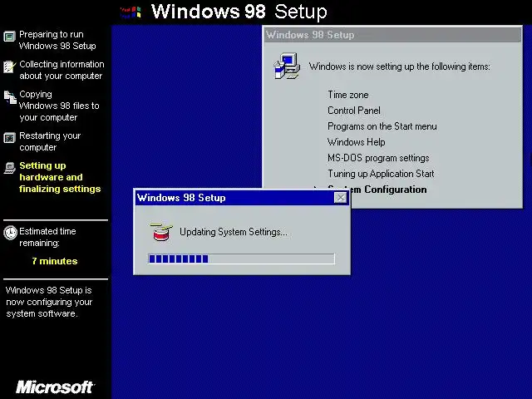Click the Microsoft logo in sidebar
Image resolution: width=532 pixels, height=399 pixels.
click(55, 387)
